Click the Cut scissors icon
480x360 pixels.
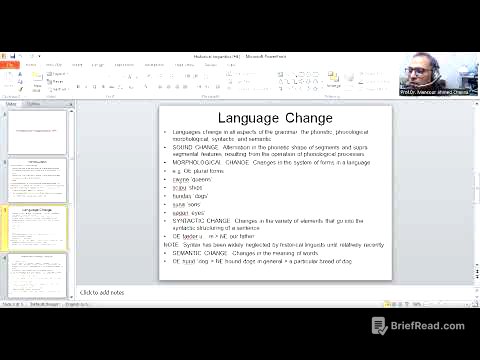click(20, 74)
